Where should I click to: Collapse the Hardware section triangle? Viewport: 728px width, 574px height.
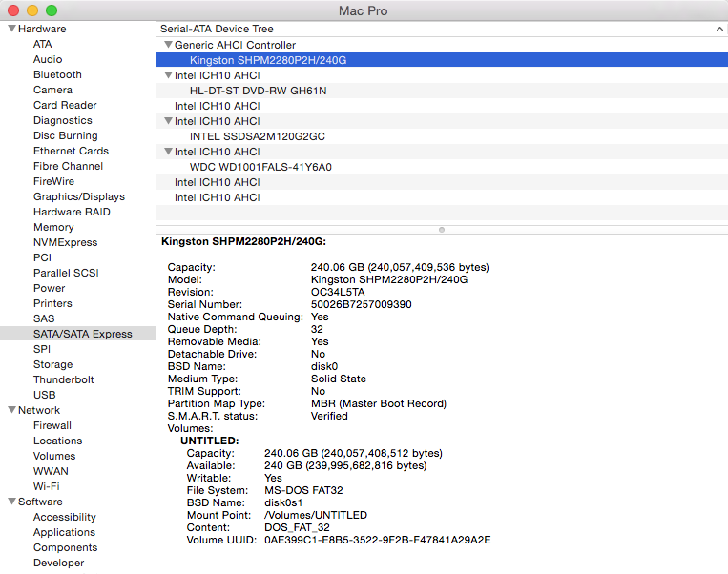(12, 29)
